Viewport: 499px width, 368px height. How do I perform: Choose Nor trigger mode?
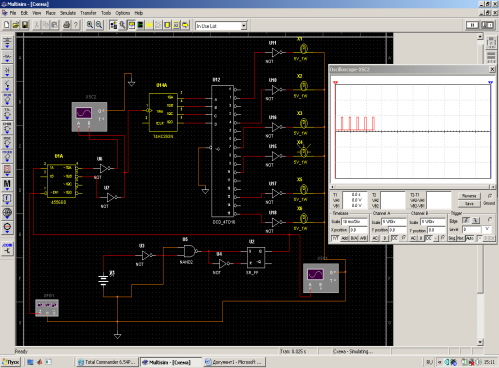[x=461, y=238]
